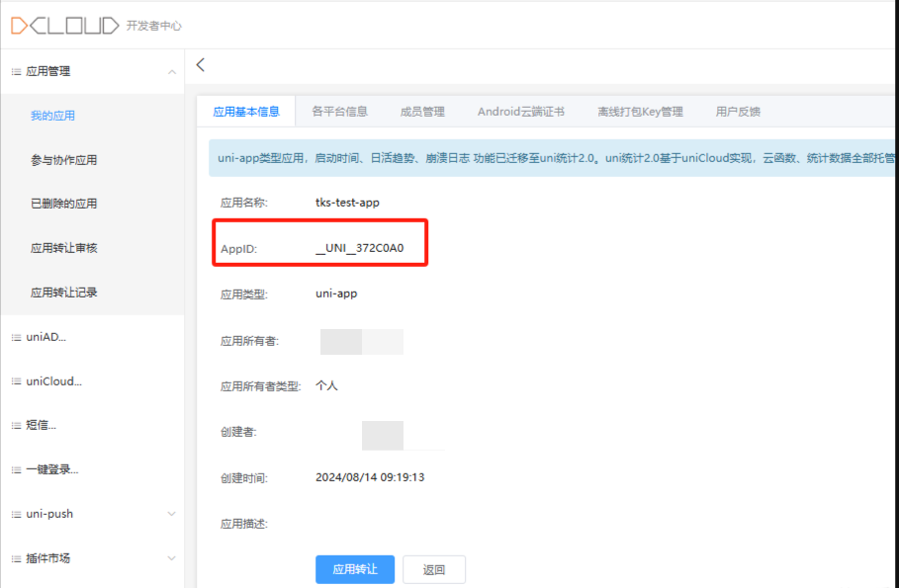This screenshot has width=899, height=588.
Task: Click the 开发者中心 header text
Action: (154, 26)
